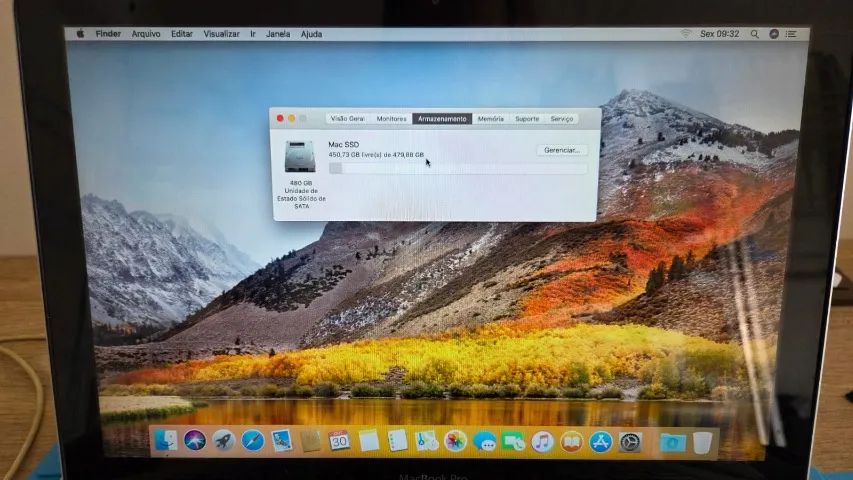The height and width of the screenshot is (480, 853).
Task: Switch to the Visão Geral tab
Action: pyautogui.click(x=348, y=119)
